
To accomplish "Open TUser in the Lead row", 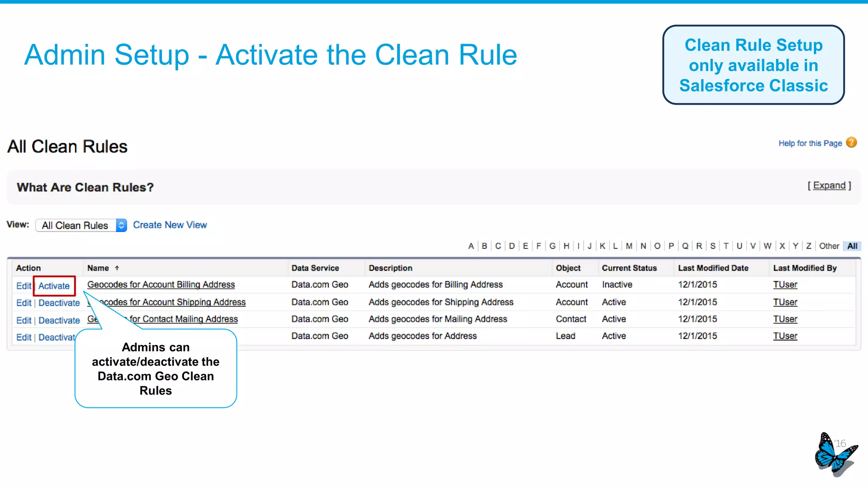I will (785, 336).
